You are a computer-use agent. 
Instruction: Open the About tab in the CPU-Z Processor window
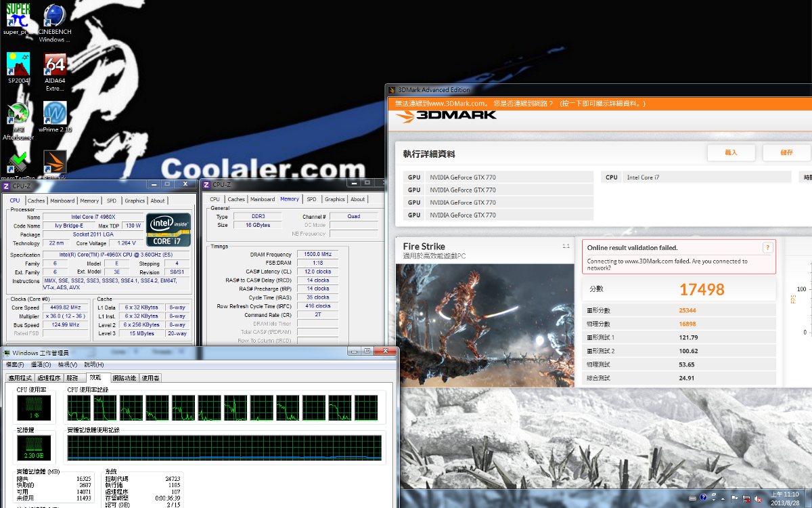point(158,200)
